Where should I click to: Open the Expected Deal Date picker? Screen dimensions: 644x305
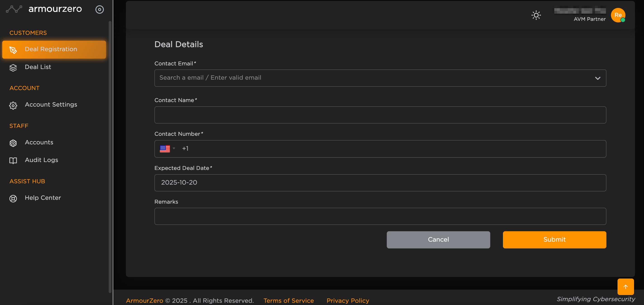tap(380, 183)
